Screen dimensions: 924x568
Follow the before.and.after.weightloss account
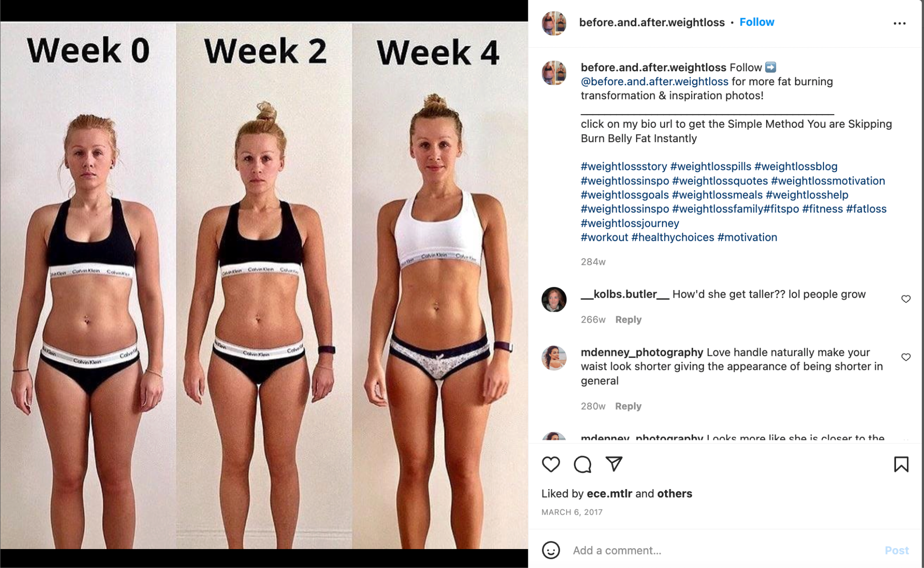pos(757,22)
